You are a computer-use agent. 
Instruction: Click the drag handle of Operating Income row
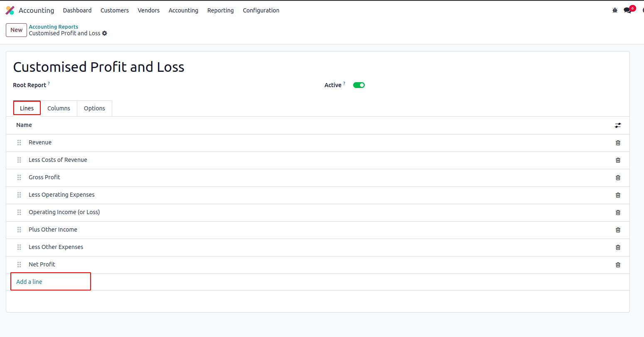(19, 212)
